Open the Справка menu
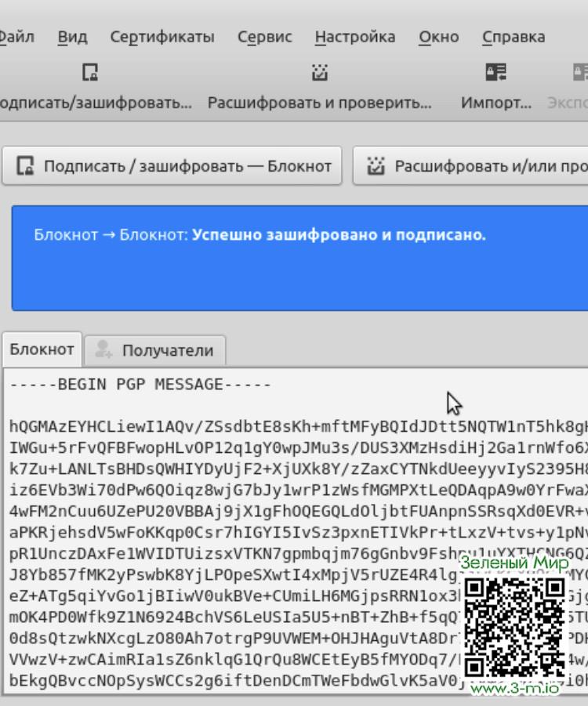This screenshot has height=706, width=588. 513,37
